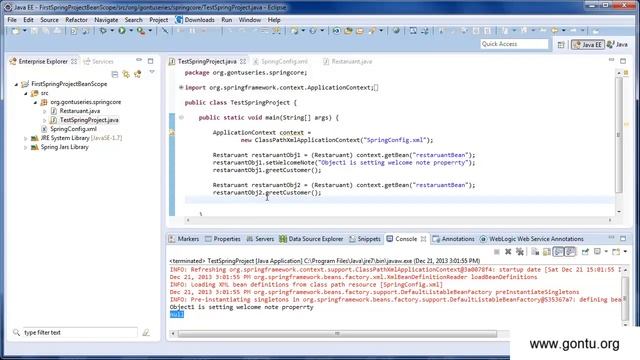Open the Run menu
This screenshot has height=360, width=640.
[x=227, y=20]
